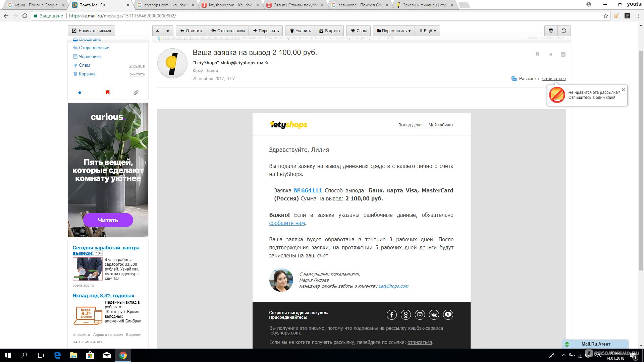Switch to 'letyshops.com - Кэшбэк' tab

coord(230,5)
